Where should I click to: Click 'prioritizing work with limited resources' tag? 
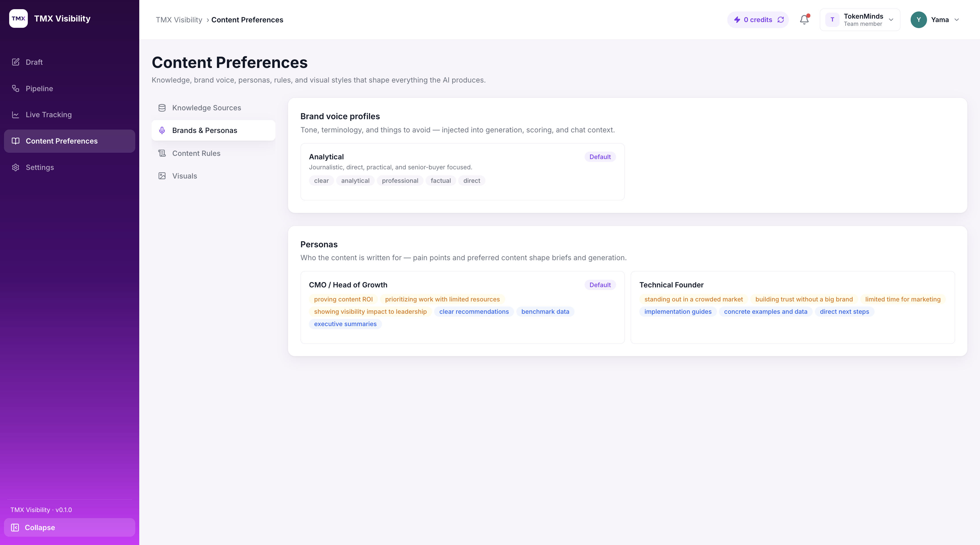click(442, 299)
